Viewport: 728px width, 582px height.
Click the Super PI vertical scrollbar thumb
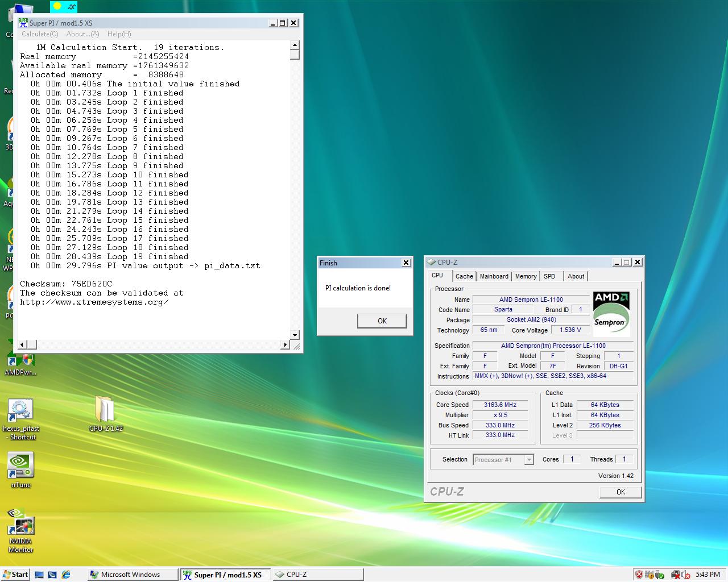[x=295, y=55]
